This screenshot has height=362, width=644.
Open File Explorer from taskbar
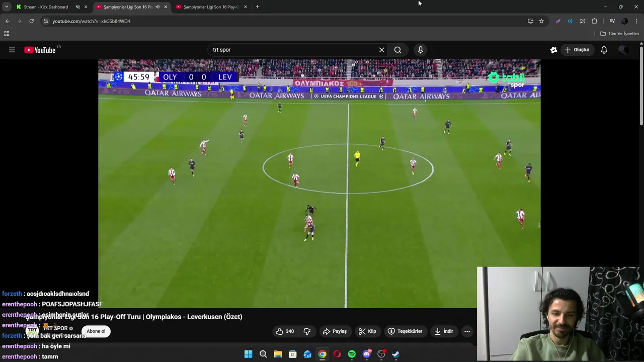(x=278, y=354)
